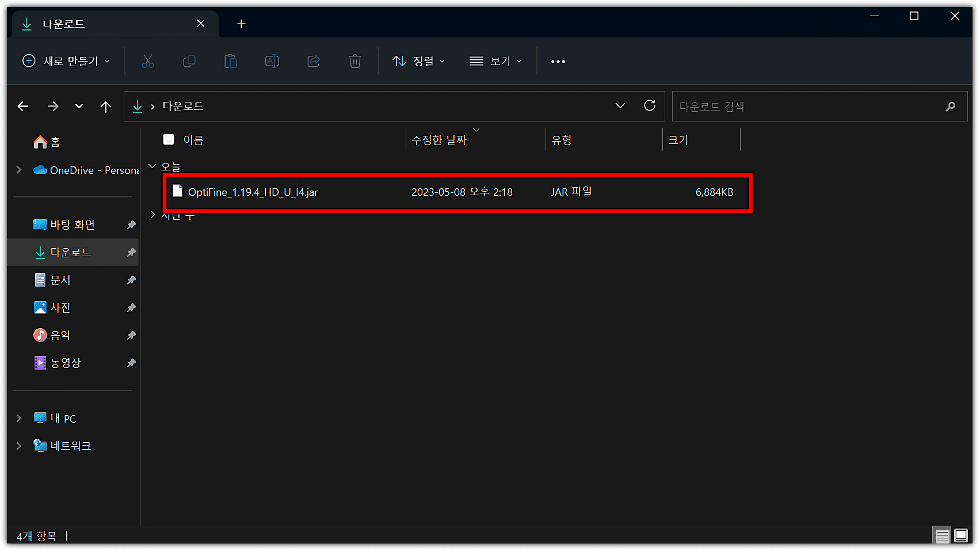Select 네트워크 in the sidebar
The width and height of the screenshot is (980, 551).
(62, 446)
